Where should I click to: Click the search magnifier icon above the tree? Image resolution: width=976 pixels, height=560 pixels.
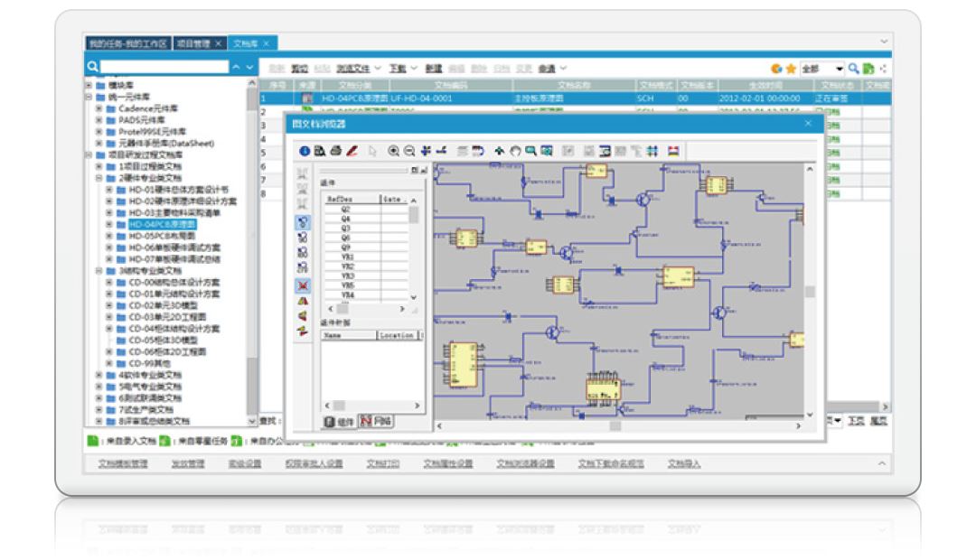pyautogui.click(x=92, y=67)
